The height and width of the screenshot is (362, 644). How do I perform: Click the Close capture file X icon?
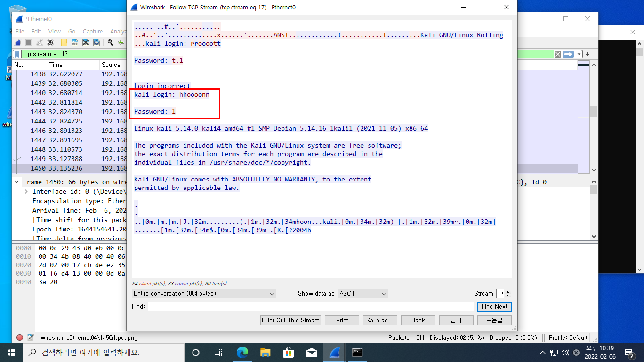(86, 42)
